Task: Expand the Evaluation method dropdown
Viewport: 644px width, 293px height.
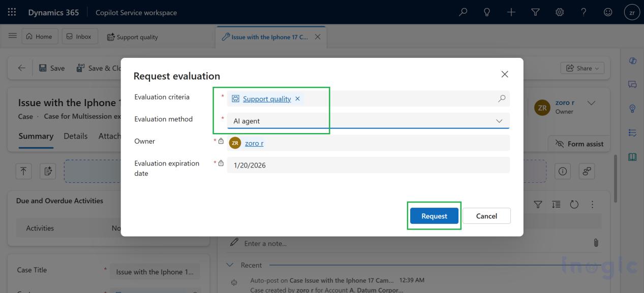Action: click(499, 121)
